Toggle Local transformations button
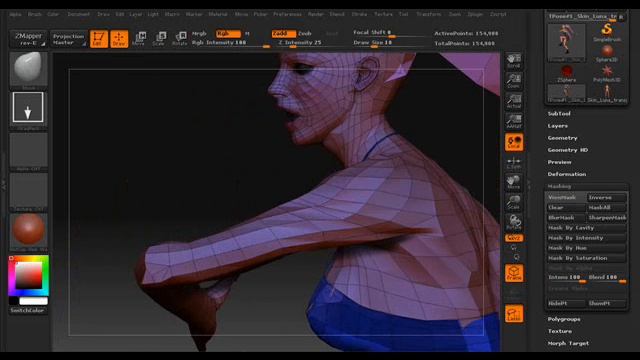The width and height of the screenshot is (640, 360). coord(514,142)
